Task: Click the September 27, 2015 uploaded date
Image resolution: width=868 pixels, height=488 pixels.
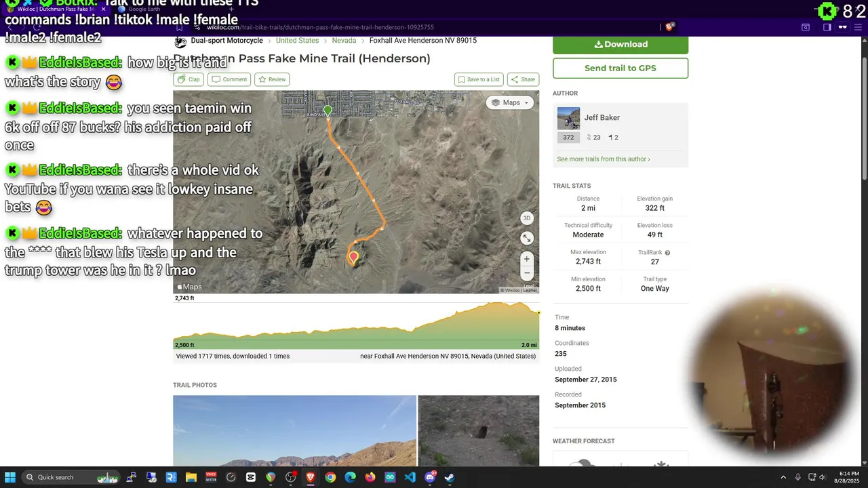Action: (x=586, y=380)
